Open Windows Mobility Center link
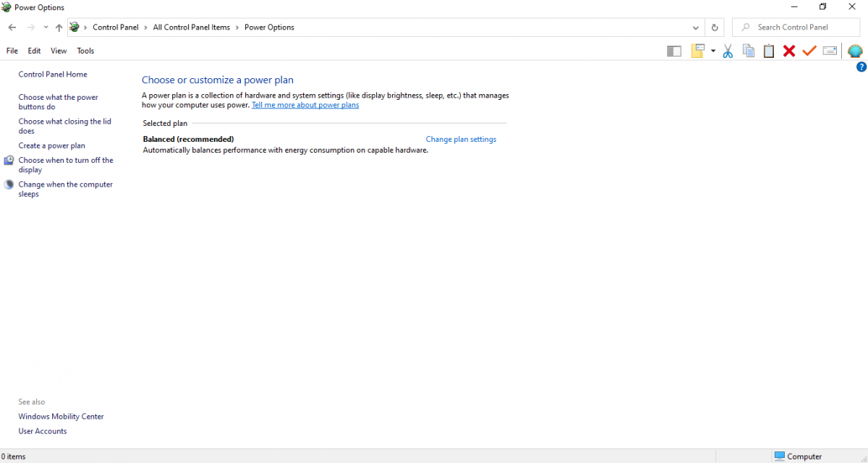 (61, 417)
